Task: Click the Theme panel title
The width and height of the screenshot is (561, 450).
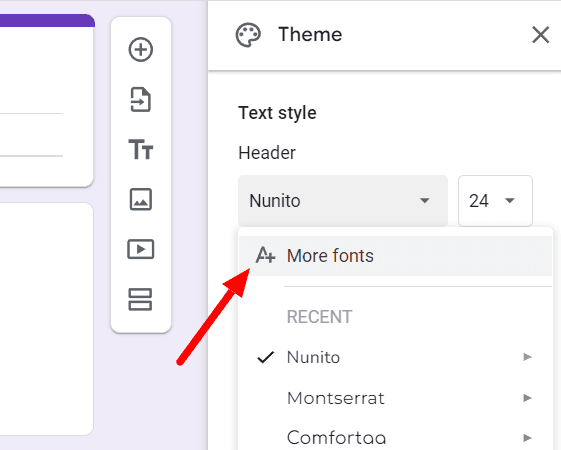Action: click(x=310, y=35)
